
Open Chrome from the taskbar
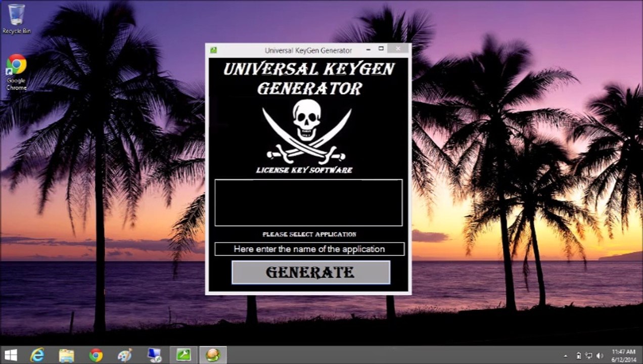(96, 355)
